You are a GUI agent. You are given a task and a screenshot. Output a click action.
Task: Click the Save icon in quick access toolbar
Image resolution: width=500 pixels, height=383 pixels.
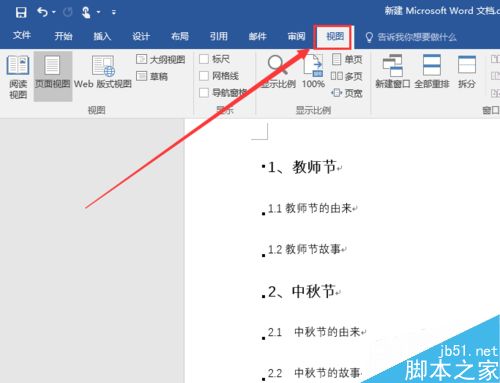(x=21, y=12)
